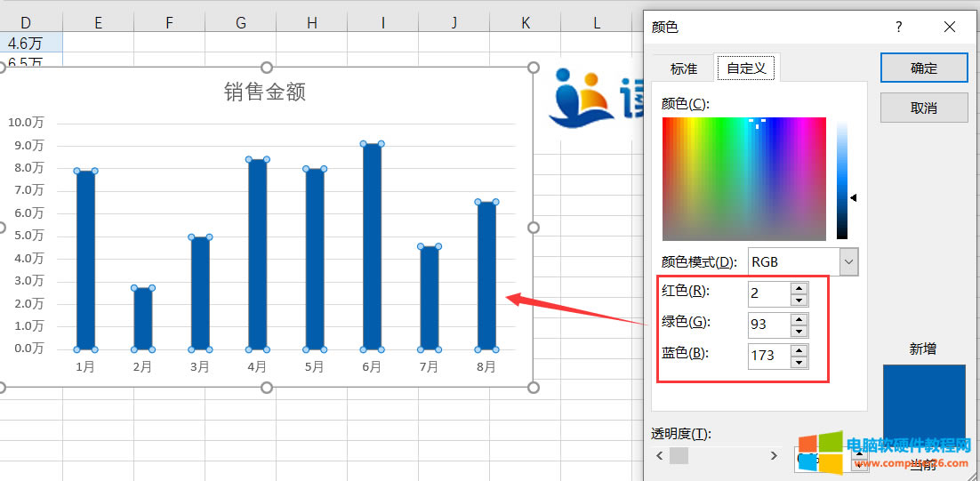Click the 蓝色(B) value field
Screen dimensions: 980x481
click(x=769, y=356)
